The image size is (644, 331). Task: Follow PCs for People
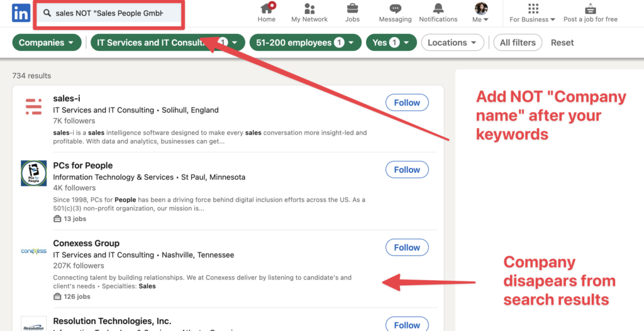(x=407, y=170)
